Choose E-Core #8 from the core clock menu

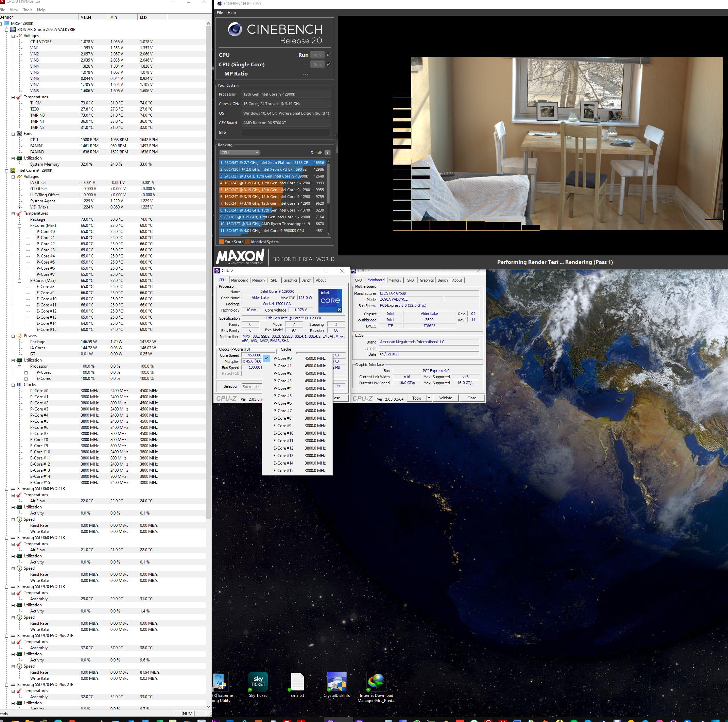297,418
